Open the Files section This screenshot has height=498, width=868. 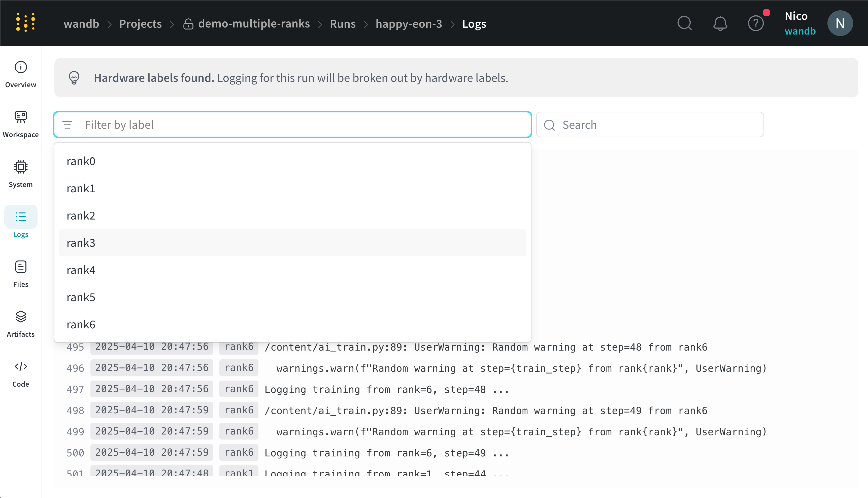(x=20, y=273)
